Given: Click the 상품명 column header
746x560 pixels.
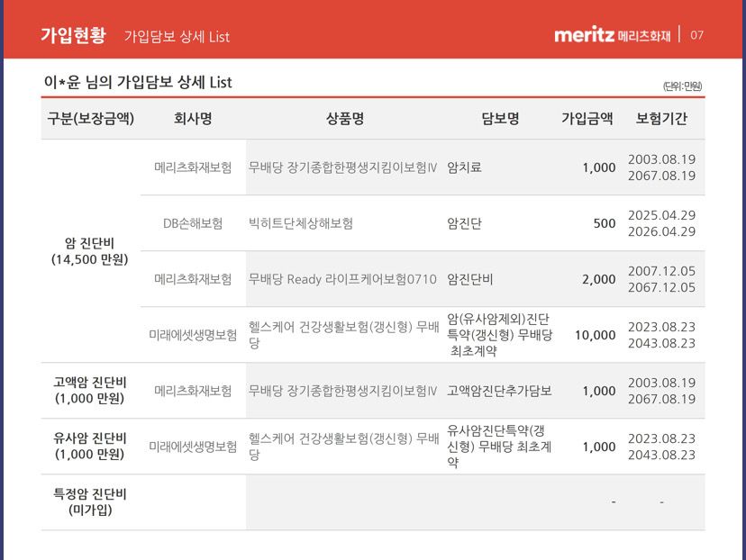Looking at the screenshot, I should pos(345,118).
